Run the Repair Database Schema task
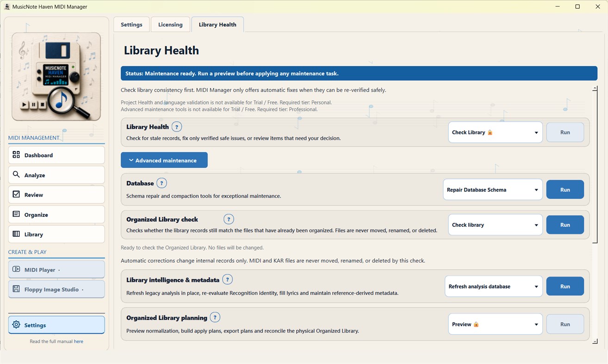Viewport: 608px width, 364px height. (x=565, y=190)
